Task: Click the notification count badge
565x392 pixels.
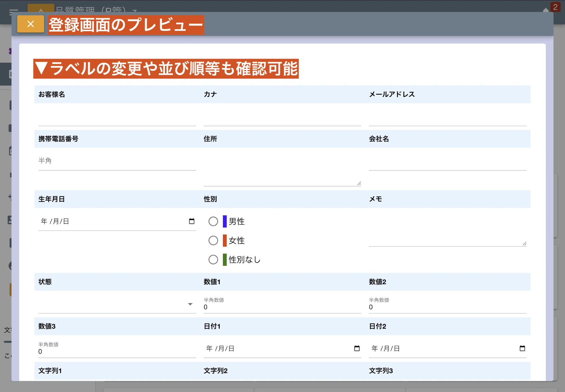Action: pyautogui.click(x=555, y=7)
